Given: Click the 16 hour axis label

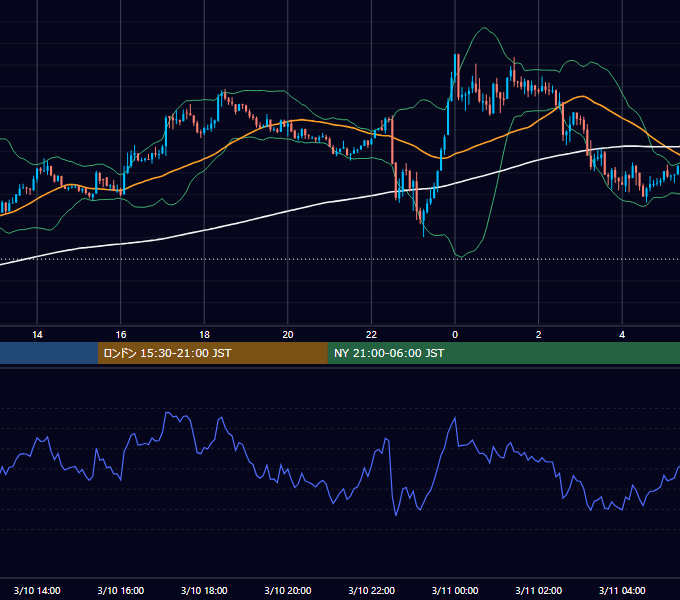Looking at the screenshot, I should (121, 335).
